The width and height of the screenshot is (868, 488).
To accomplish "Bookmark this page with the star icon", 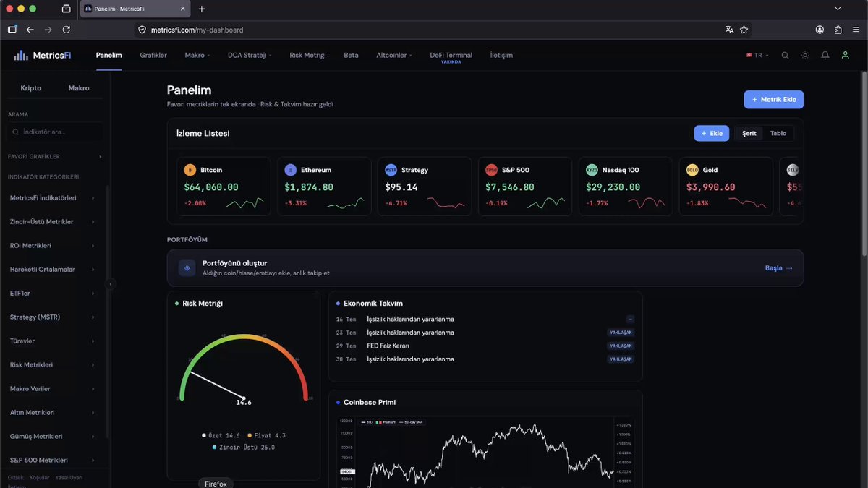I will [744, 30].
